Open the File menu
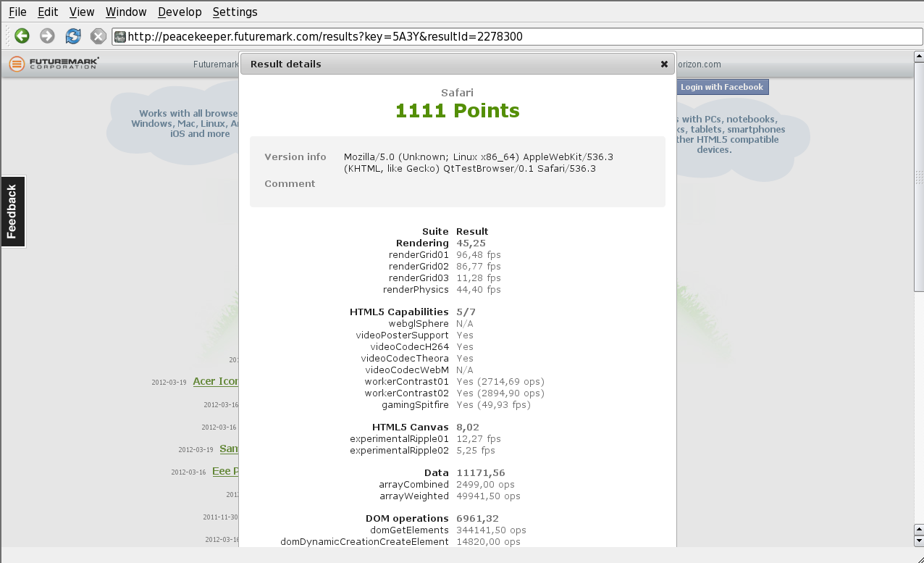The height and width of the screenshot is (563, 924). [17, 12]
